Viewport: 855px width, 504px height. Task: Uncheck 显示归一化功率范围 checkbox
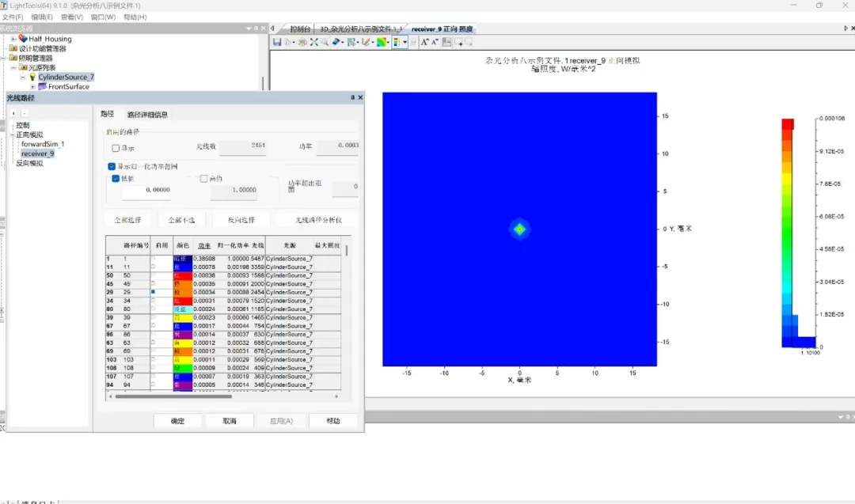tap(112, 167)
